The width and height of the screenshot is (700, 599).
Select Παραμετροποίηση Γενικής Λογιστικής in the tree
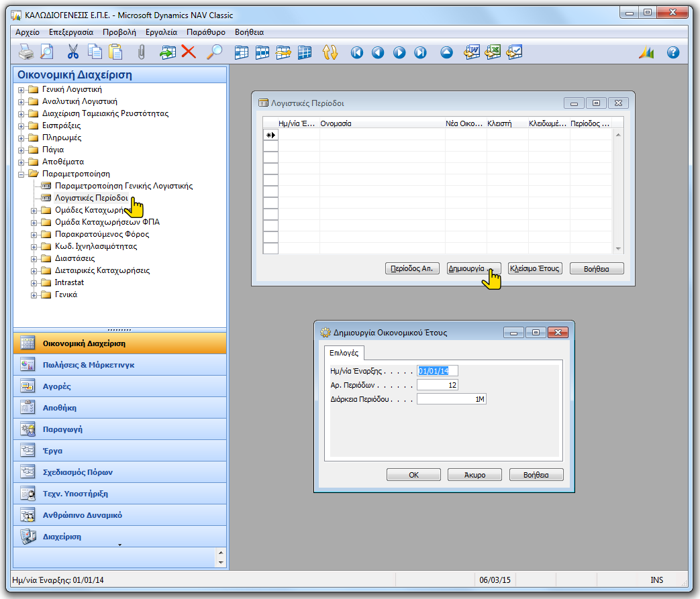pyautogui.click(x=123, y=186)
